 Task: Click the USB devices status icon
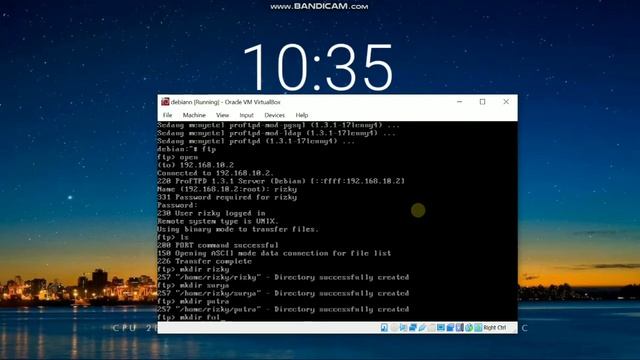click(x=422, y=327)
